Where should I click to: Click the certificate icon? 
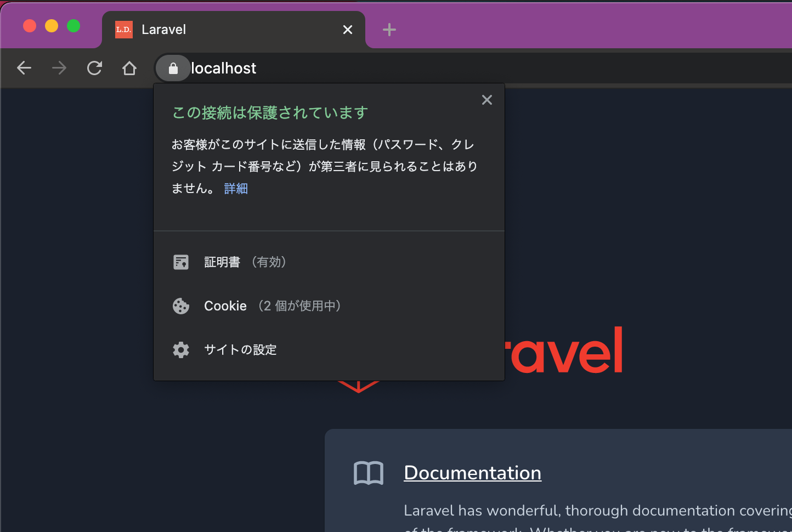tap(181, 262)
